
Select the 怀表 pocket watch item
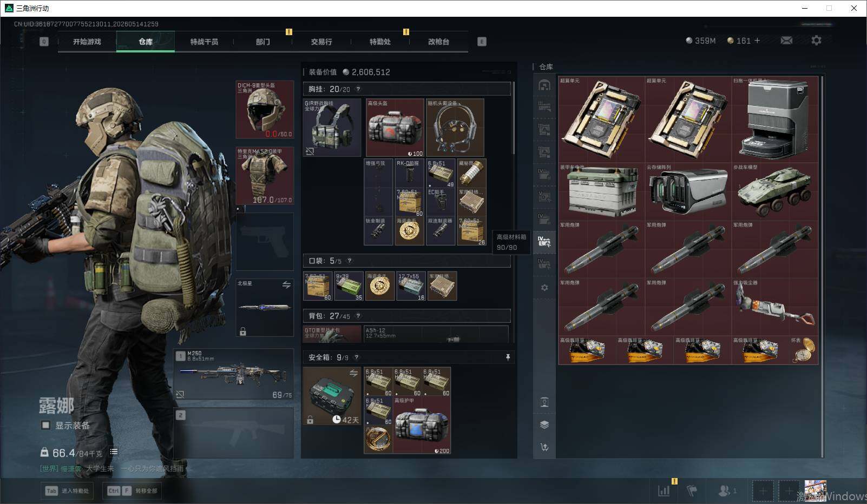coord(804,350)
